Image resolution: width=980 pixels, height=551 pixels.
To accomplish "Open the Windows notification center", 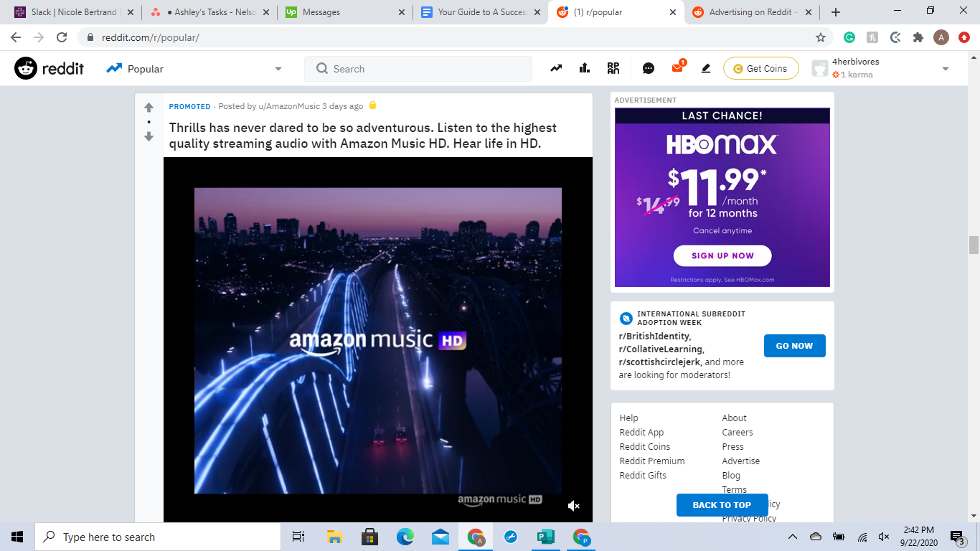I will pos(957,537).
